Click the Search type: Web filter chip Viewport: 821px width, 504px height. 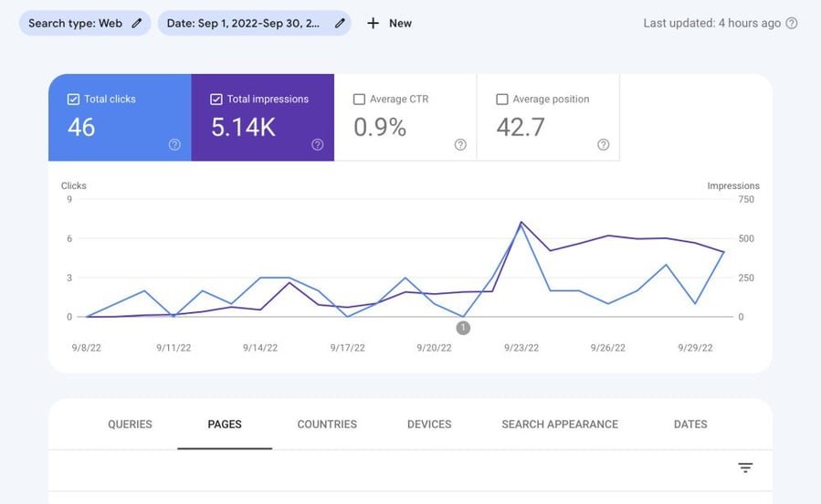pos(85,23)
